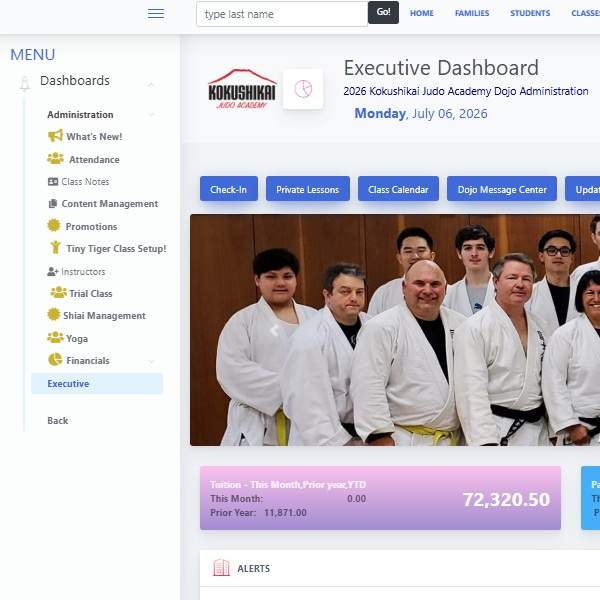Click the Content Management copy icon
This screenshot has width=600, height=600.
pos(53,204)
